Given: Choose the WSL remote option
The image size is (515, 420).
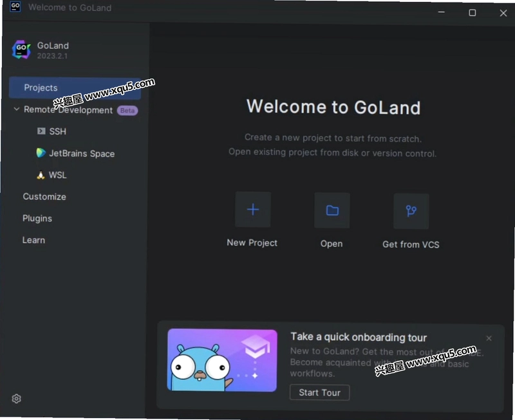Looking at the screenshot, I should click(x=57, y=175).
